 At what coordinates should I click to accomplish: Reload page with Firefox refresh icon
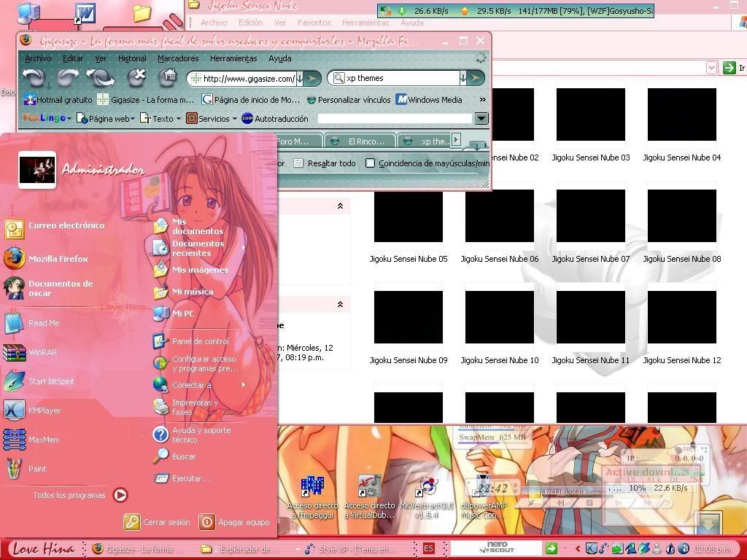[101, 77]
